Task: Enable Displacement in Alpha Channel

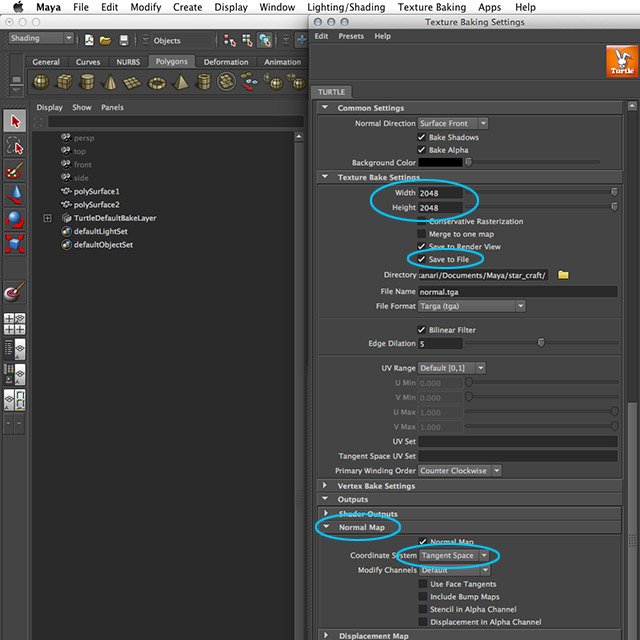Action: 423,622
